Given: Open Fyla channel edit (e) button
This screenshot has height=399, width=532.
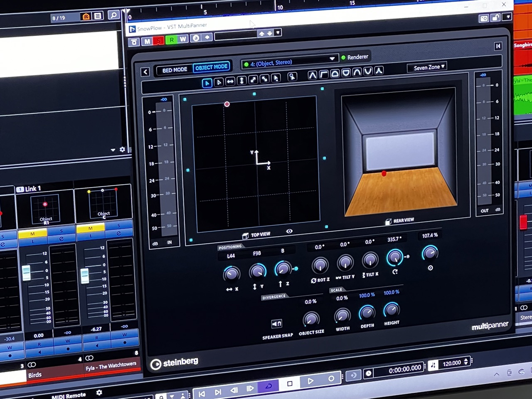Looking at the screenshot, I should point(119,233).
